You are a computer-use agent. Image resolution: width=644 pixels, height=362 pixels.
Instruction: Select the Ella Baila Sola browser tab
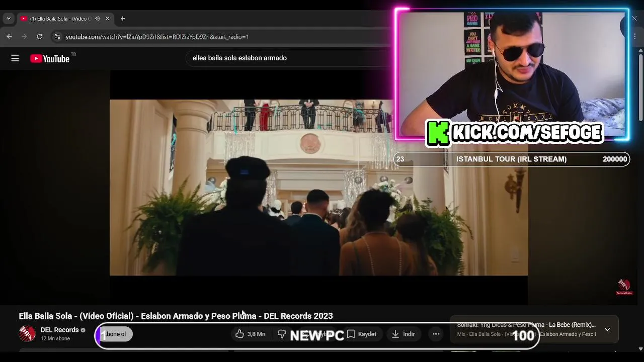pyautogui.click(x=65, y=19)
